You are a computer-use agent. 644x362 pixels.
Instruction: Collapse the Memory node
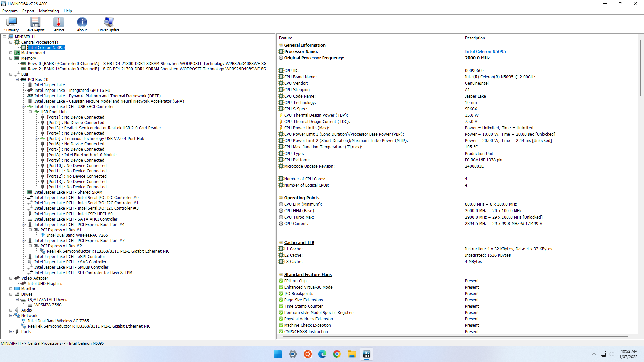point(11,58)
